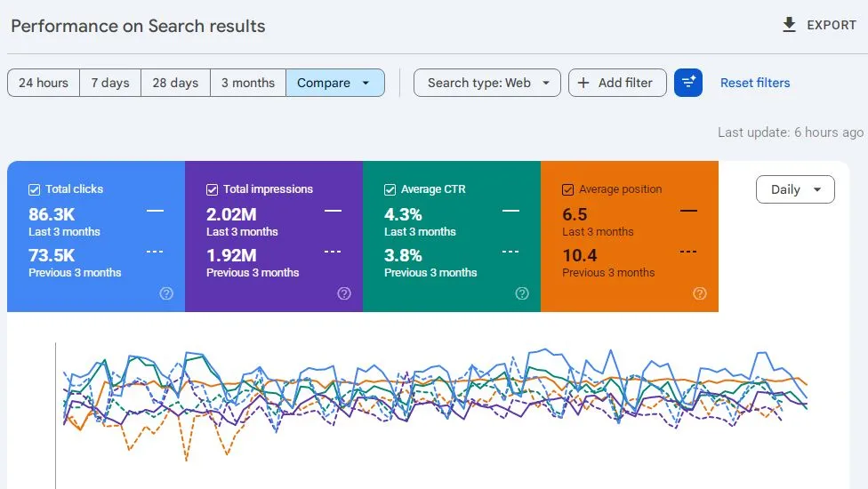Click the Total clicks card label
The image size is (868, 489).
tap(74, 189)
